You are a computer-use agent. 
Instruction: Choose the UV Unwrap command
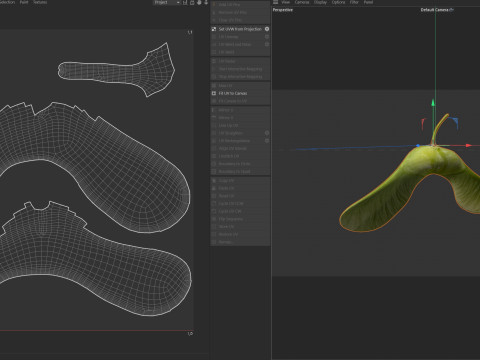click(x=228, y=37)
